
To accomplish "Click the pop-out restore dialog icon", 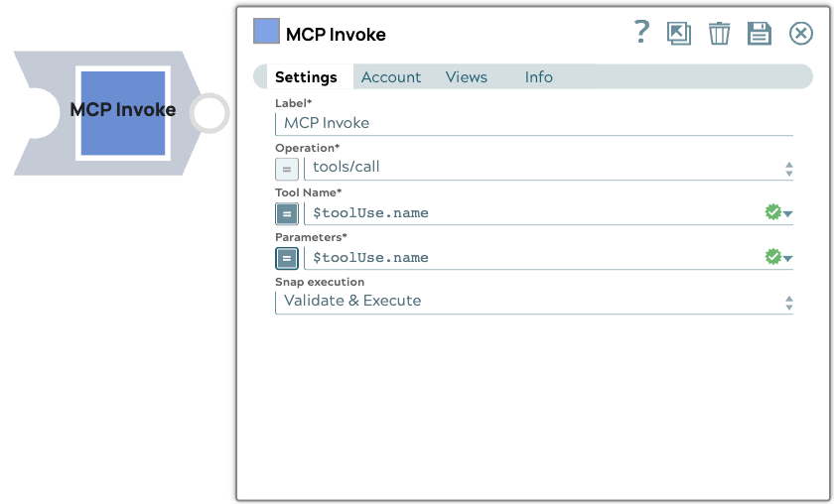I will (x=679, y=34).
